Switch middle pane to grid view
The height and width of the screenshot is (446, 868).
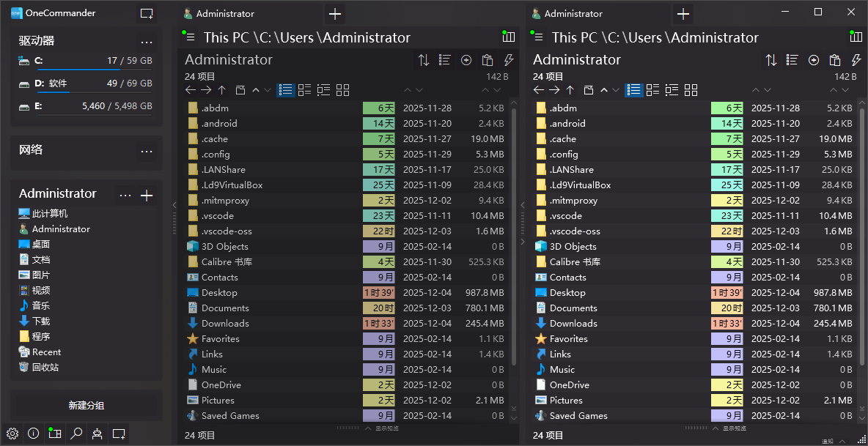(x=342, y=90)
